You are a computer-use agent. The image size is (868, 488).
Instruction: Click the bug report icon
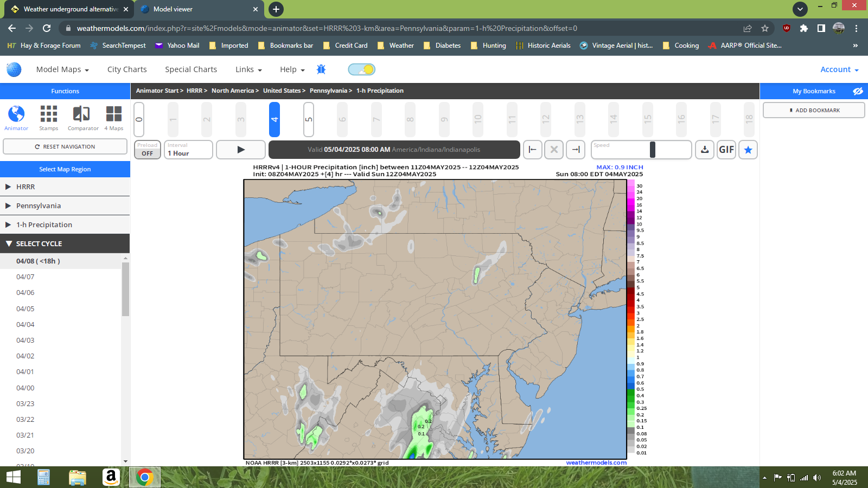[x=321, y=69]
